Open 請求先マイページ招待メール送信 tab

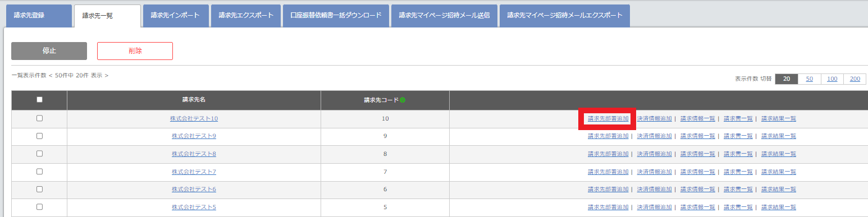pos(444,16)
